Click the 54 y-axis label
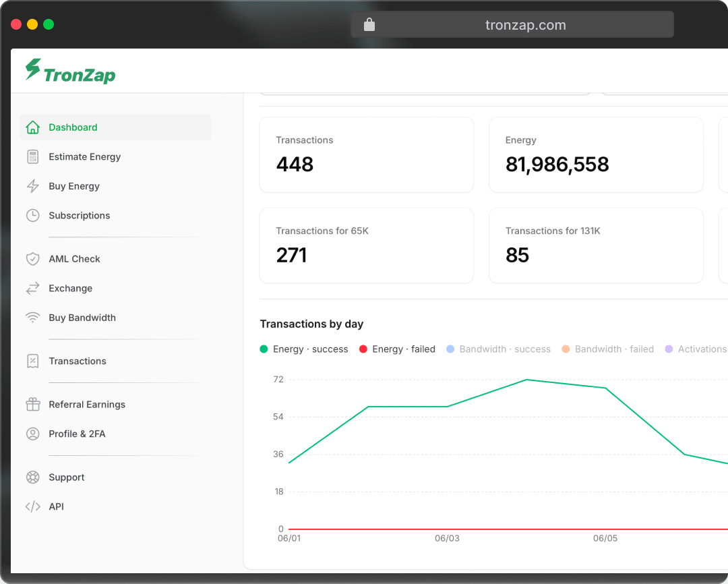The height and width of the screenshot is (584, 728). (x=278, y=417)
